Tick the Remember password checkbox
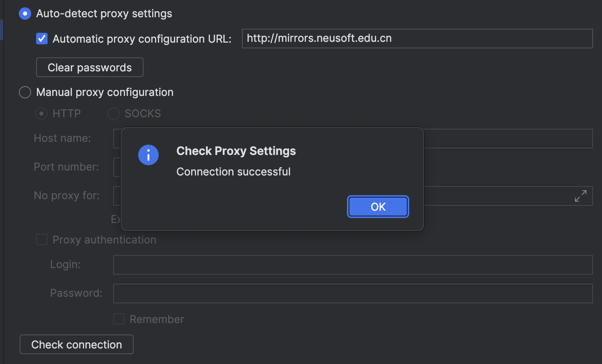602x364 pixels. point(119,319)
